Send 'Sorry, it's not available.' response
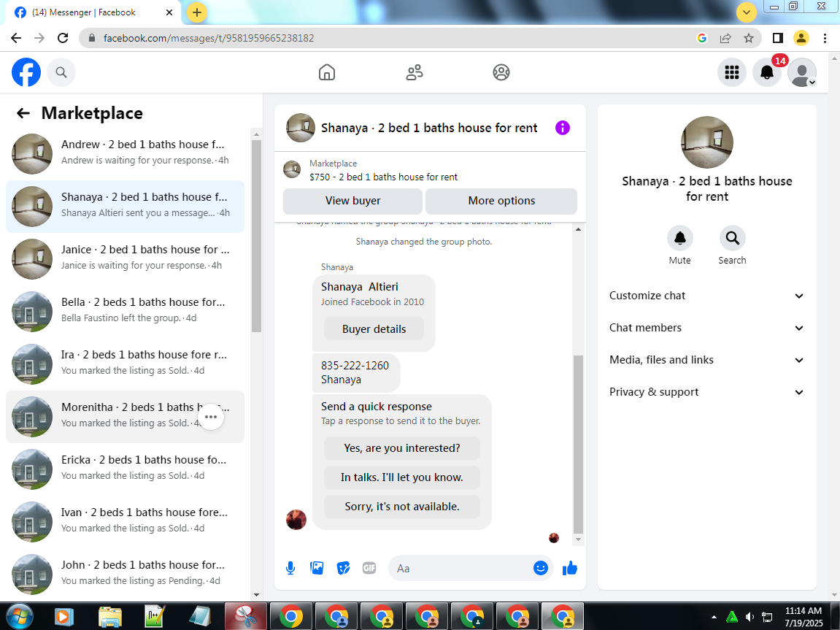The image size is (840, 630). (x=402, y=506)
